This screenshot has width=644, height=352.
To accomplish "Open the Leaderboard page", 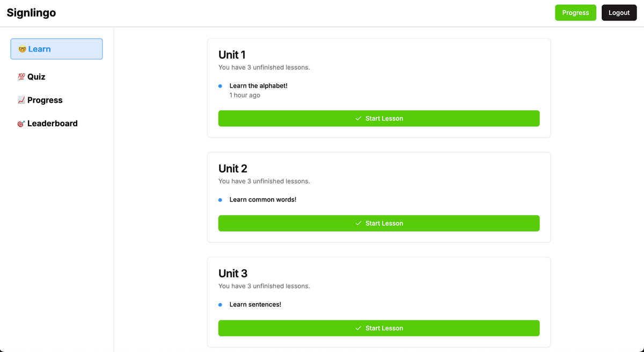I will click(52, 123).
